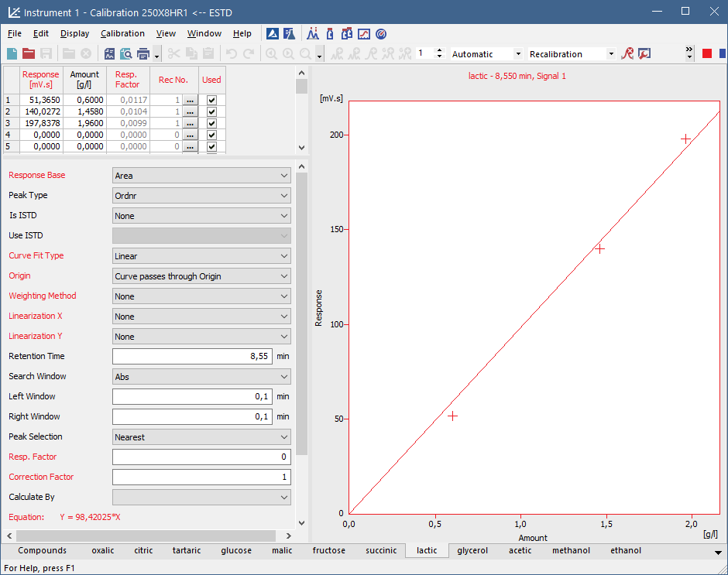
Task: Click the Print icon in toolbar
Action: coord(143,53)
